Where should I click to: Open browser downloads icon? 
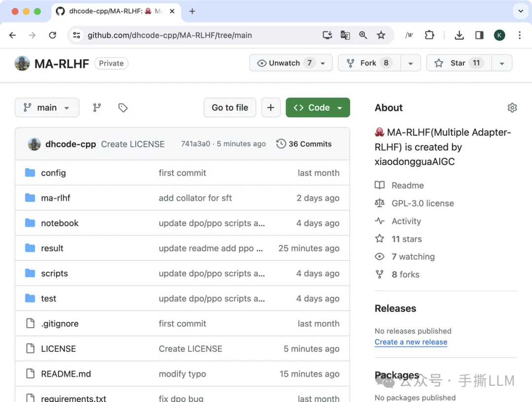pos(459,35)
